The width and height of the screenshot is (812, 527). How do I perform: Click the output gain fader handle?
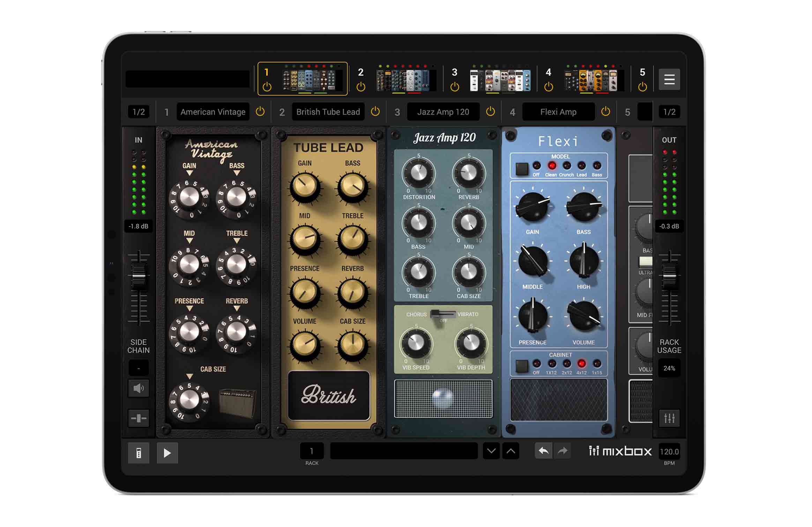point(669,276)
